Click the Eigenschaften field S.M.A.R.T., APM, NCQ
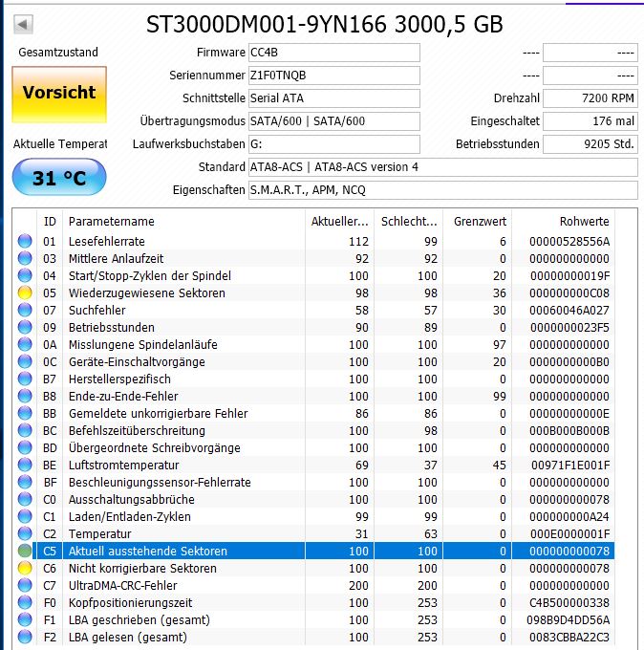The image size is (644, 650). tap(443, 190)
